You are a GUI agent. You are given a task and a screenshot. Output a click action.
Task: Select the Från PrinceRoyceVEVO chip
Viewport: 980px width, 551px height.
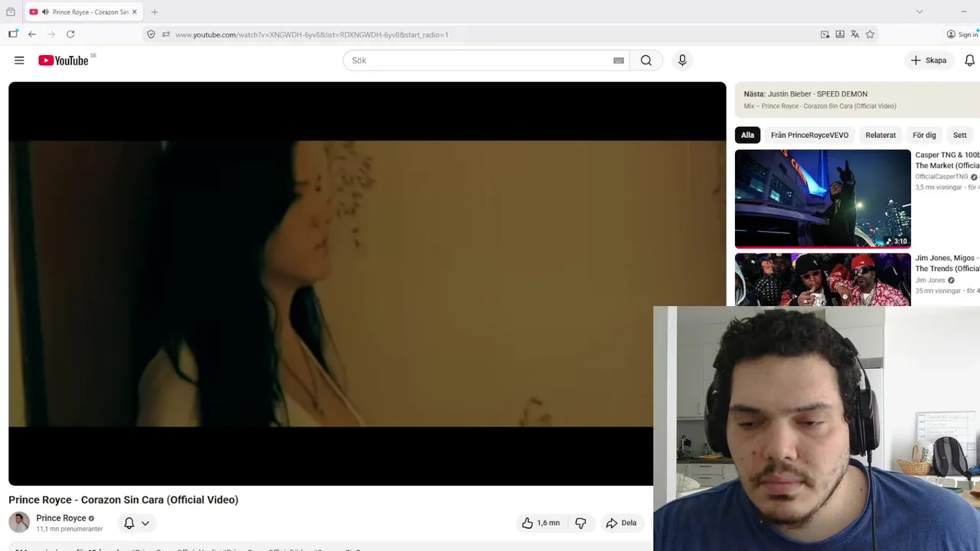pos(809,135)
